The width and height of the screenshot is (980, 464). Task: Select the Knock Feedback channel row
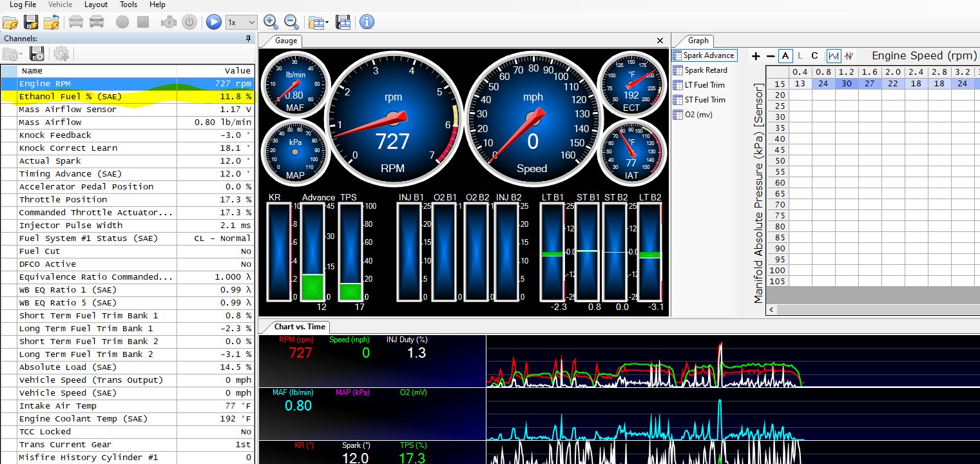coord(127,135)
